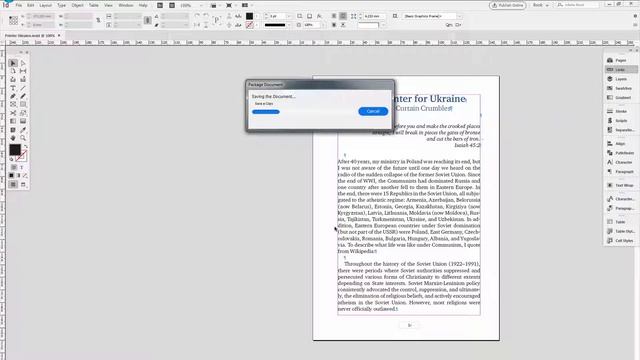Open the Scripts panel

coord(620,121)
